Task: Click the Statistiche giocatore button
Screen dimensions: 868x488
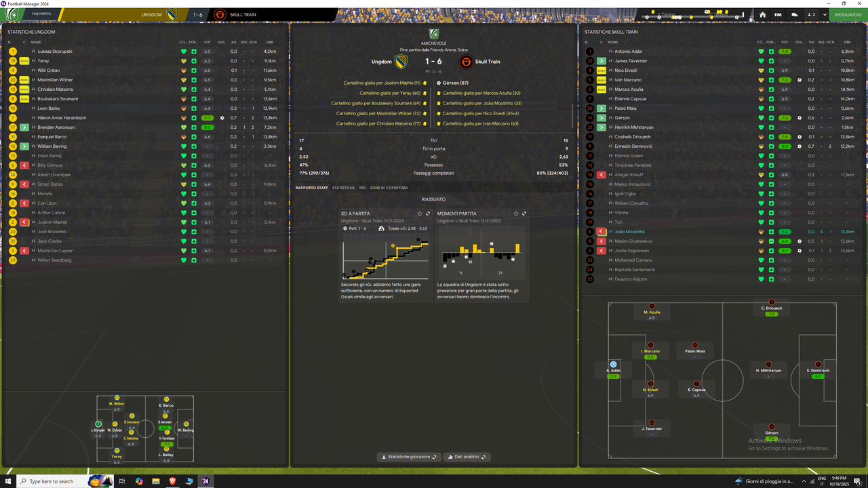Action: 409,457
